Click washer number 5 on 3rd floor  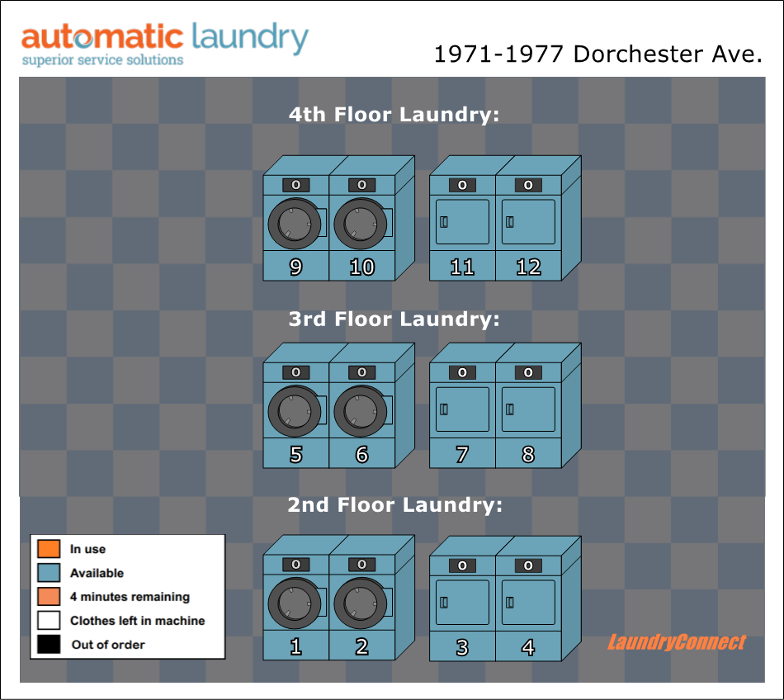click(295, 414)
